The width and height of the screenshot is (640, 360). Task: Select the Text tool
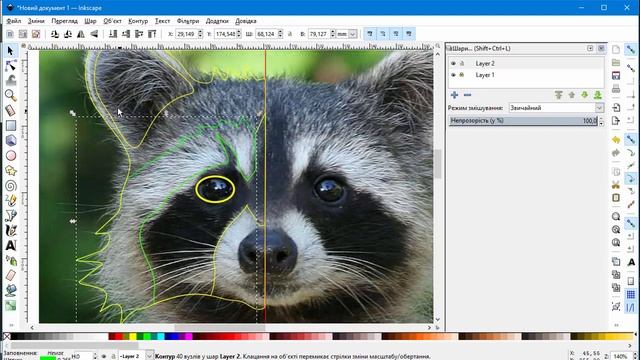tap(11, 246)
